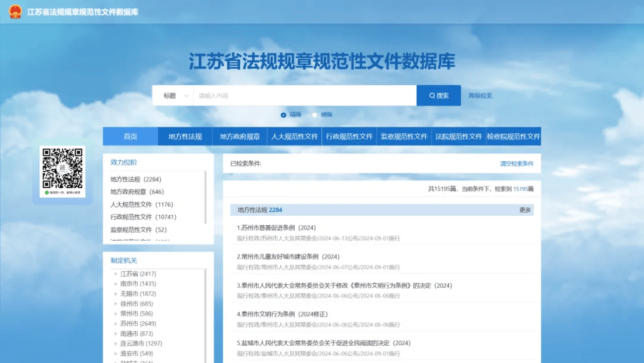Select the 模糊 radio button
644x363 pixels.
[x=314, y=115]
